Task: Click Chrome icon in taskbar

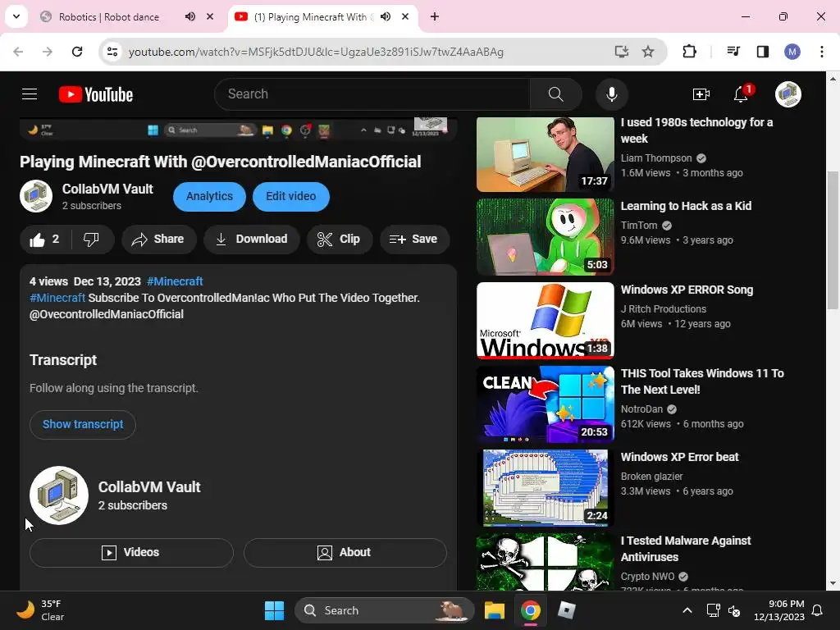Action: click(x=531, y=610)
